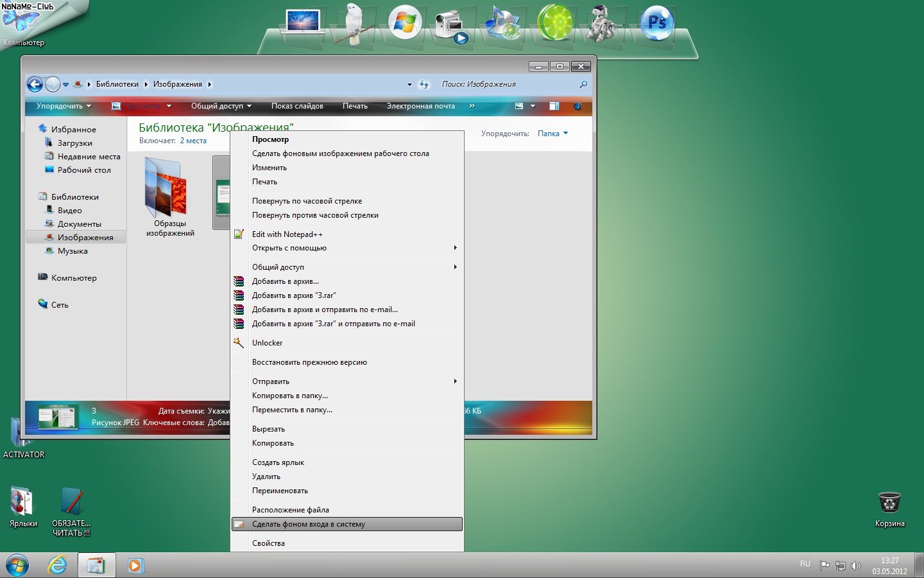
Task: Toggle the preview pane icon in toolbar
Action: [554, 106]
